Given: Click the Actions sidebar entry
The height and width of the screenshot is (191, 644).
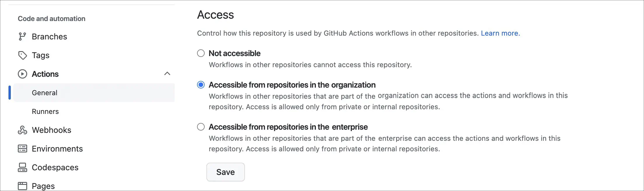Looking at the screenshot, I should [45, 74].
